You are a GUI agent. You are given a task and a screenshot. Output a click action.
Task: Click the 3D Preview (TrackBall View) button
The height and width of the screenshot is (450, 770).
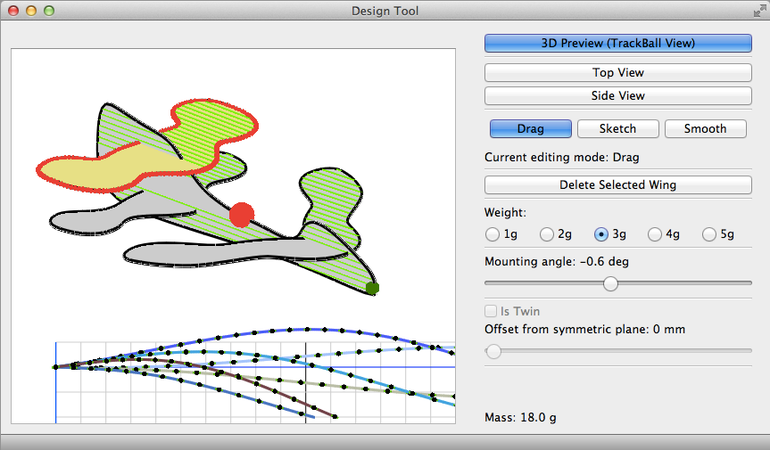point(617,43)
